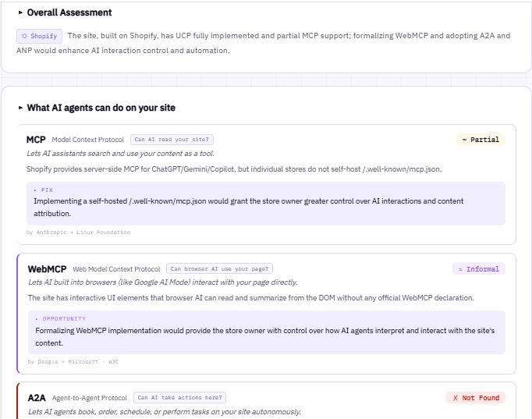Click the Overall Assessment heading text
This screenshot has width=532, height=419.
pos(69,12)
